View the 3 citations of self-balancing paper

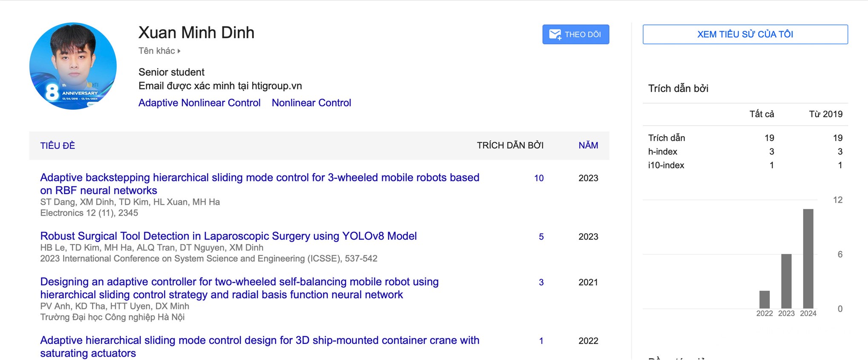tap(541, 282)
